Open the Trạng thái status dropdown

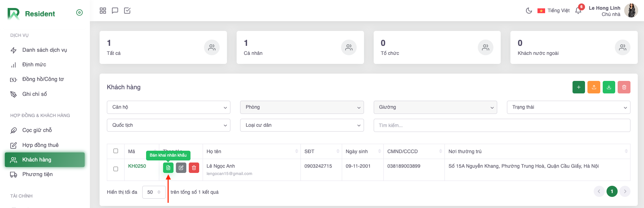(568, 107)
